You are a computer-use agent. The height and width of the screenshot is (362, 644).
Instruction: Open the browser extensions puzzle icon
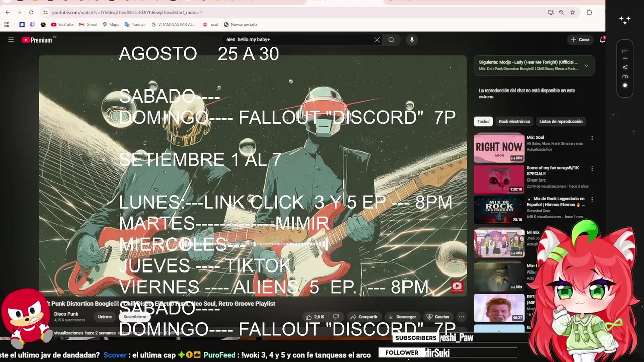pyautogui.click(x=589, y=12)
